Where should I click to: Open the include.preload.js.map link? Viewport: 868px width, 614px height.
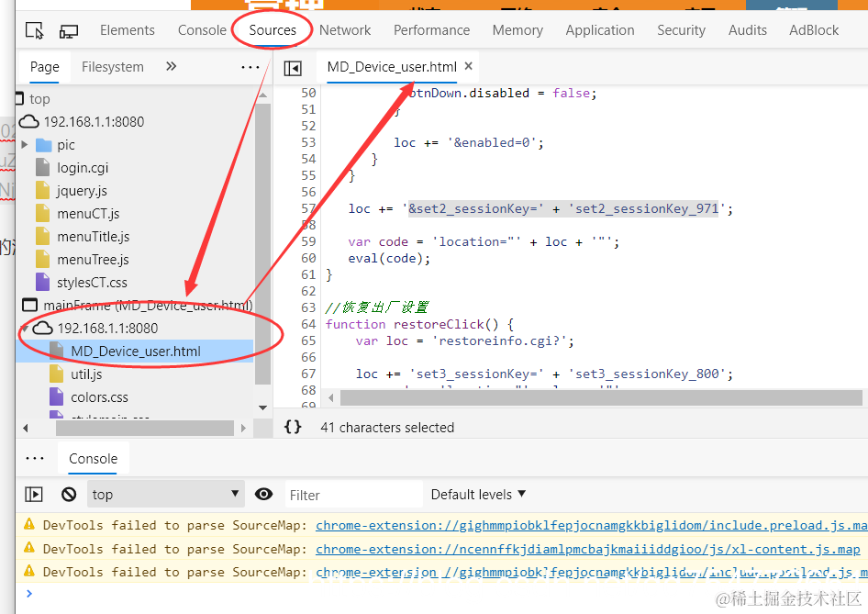[591, 525]
